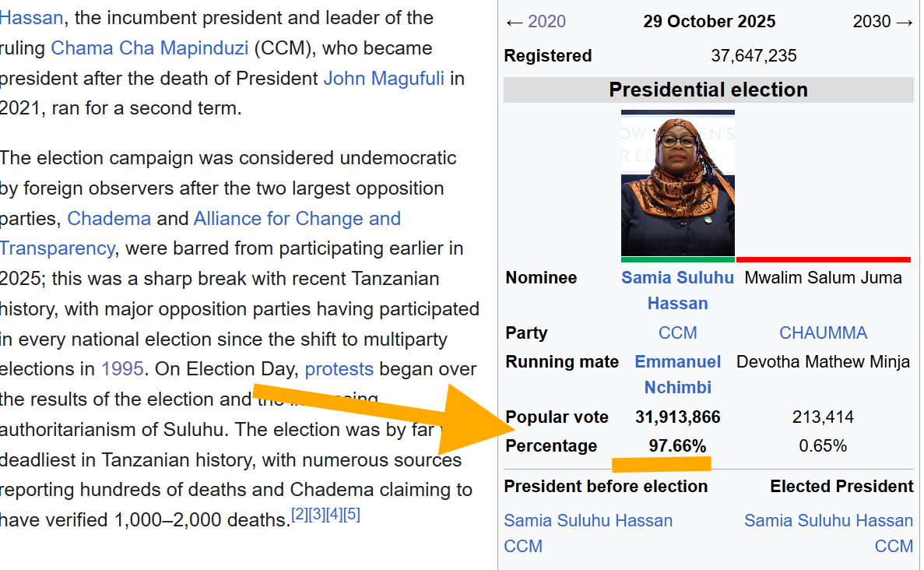Click Samia Suluhu Hassan under President before election
The height and width of the screenshot is (570, 924).
[x=588, y=520]
